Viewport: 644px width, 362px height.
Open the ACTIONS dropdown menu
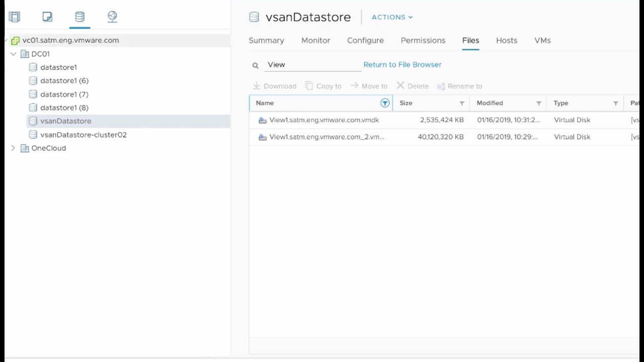(x=392, y=17)
